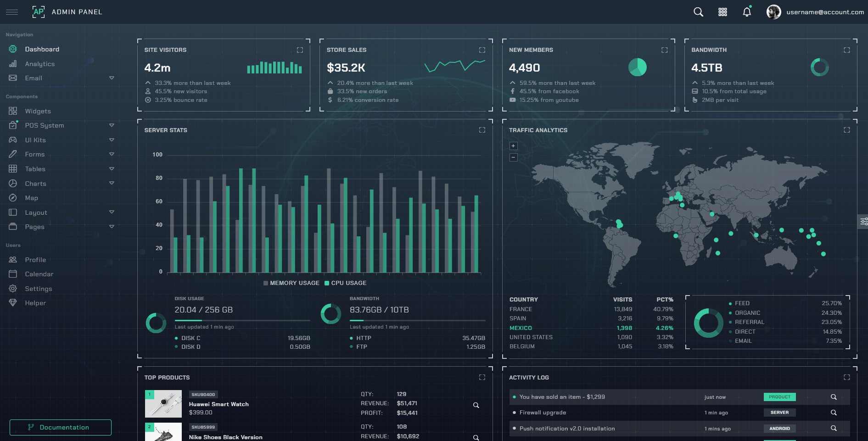Click the hamburger menu icon top left
The image size is (868, 441).
click(12, 11)
